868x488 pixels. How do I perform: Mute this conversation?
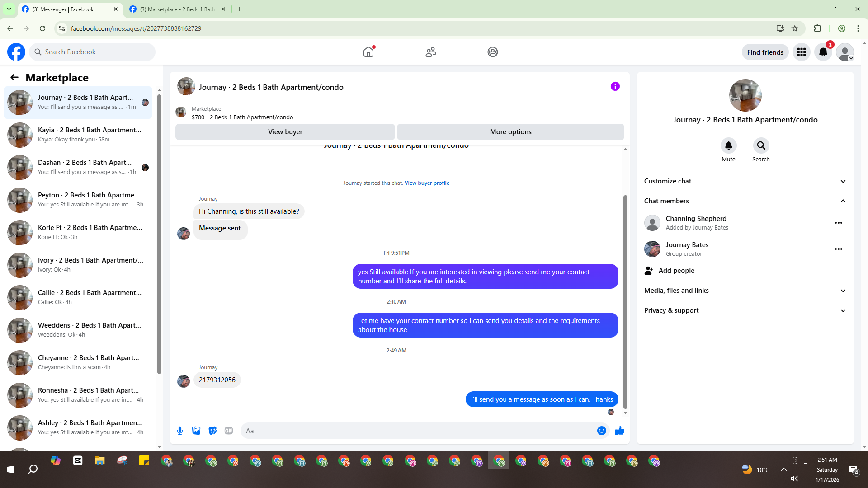[x=728, y=145]
